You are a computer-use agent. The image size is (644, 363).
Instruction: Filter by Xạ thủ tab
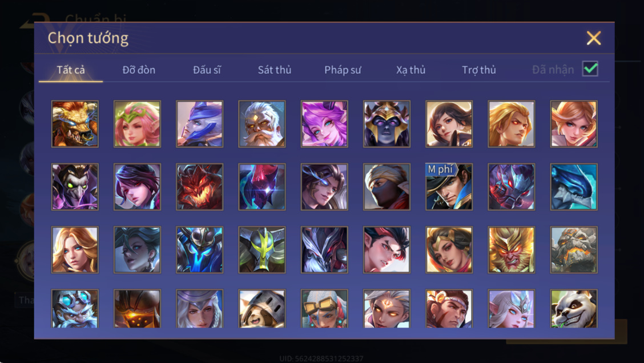coord(410,70)
